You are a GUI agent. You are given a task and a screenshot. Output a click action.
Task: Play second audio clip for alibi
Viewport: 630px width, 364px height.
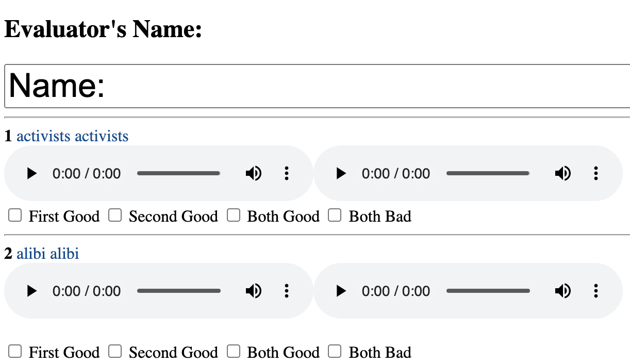[341, 291]
